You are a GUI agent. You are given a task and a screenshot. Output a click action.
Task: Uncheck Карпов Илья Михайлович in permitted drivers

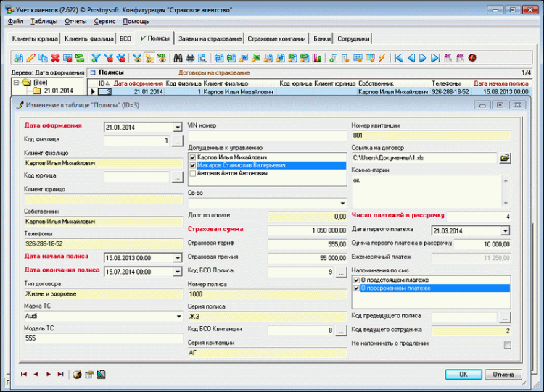point(192,157)
